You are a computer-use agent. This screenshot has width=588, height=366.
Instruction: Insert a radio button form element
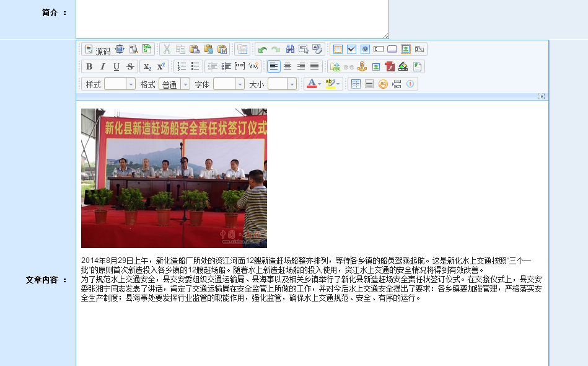click(365, 50)
